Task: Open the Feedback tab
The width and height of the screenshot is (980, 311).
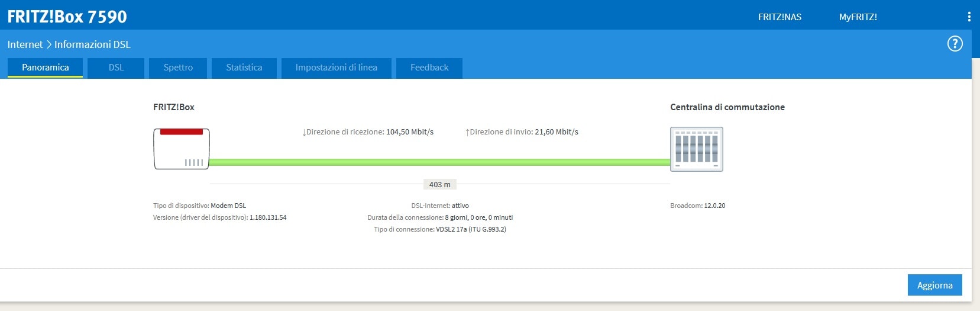Action: point(429,68)
